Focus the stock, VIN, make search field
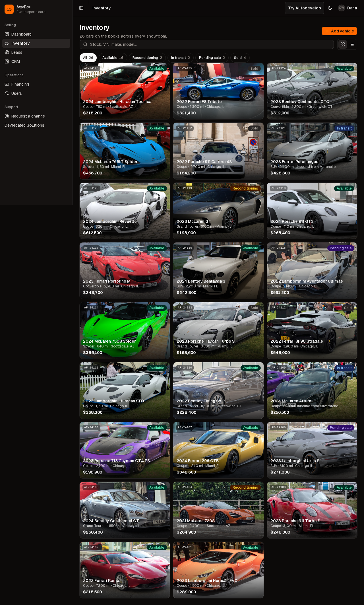This screenshot has height=605, width=364. (x=207, y=44)
